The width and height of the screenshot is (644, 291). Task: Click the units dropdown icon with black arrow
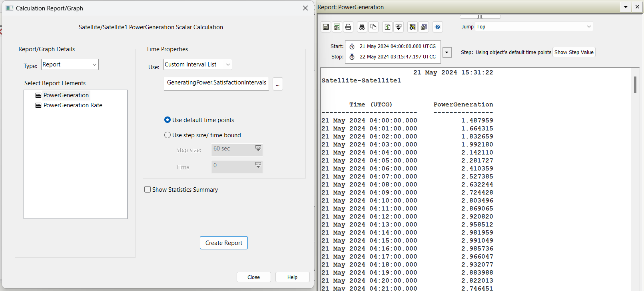(x=399, y=27)
